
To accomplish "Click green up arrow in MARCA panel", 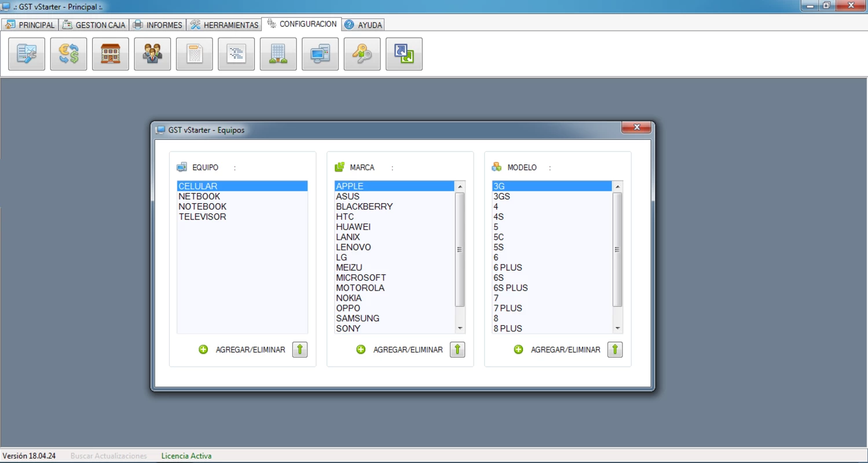I will [457, 350].
